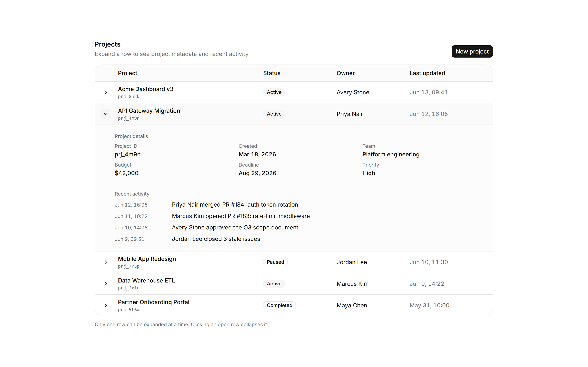
Task: Select the Partner Onboarding Portal project name
Action: pyautogui.click(x=154, y=302)
